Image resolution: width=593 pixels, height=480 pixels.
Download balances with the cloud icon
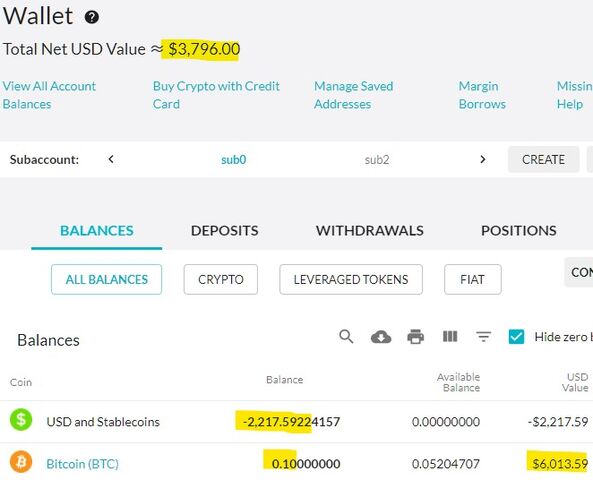pyautogui.click(x=381, y=336)
